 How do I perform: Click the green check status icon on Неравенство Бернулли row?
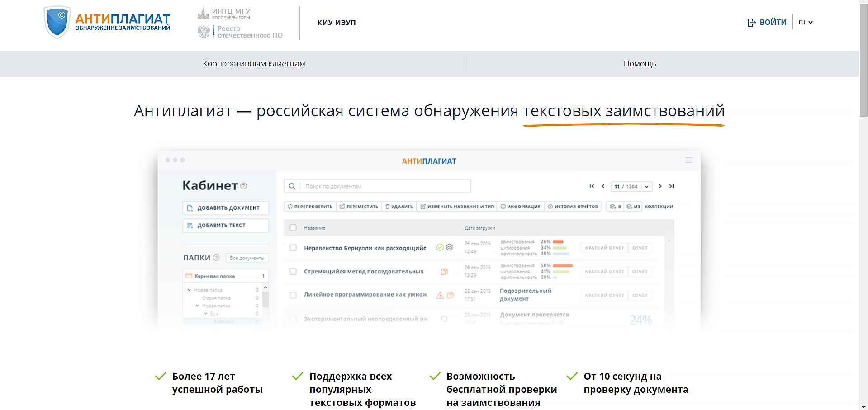coord(440,247)
